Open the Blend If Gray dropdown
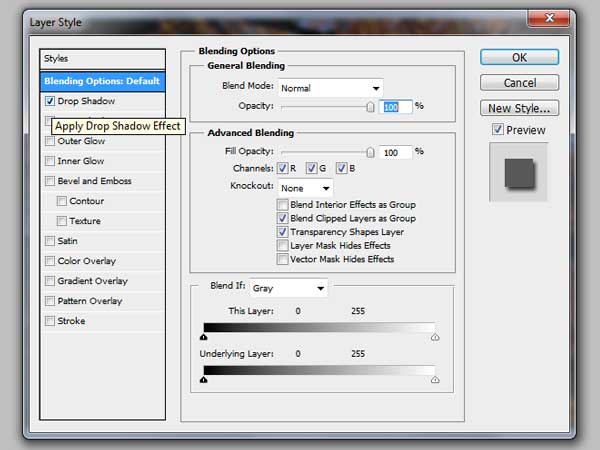The width and height of the screenshot is (600, 450). [289, 288]
